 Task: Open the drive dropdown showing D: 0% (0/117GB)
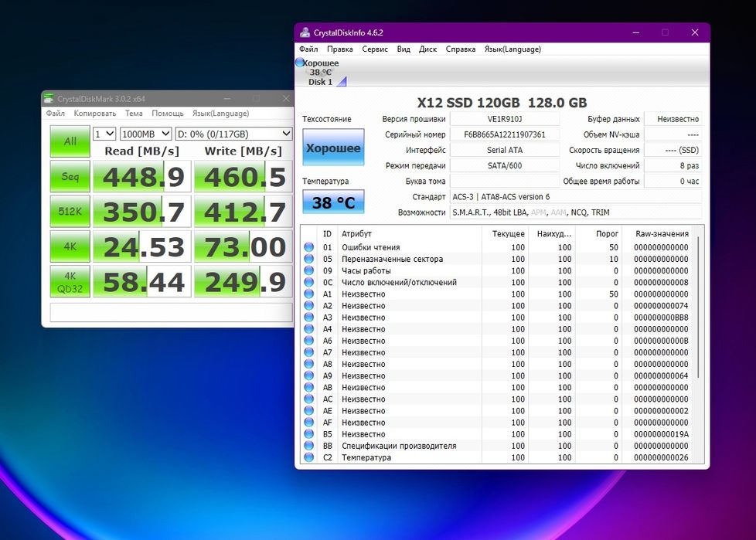pyautogui.click(x=234, y=134)
